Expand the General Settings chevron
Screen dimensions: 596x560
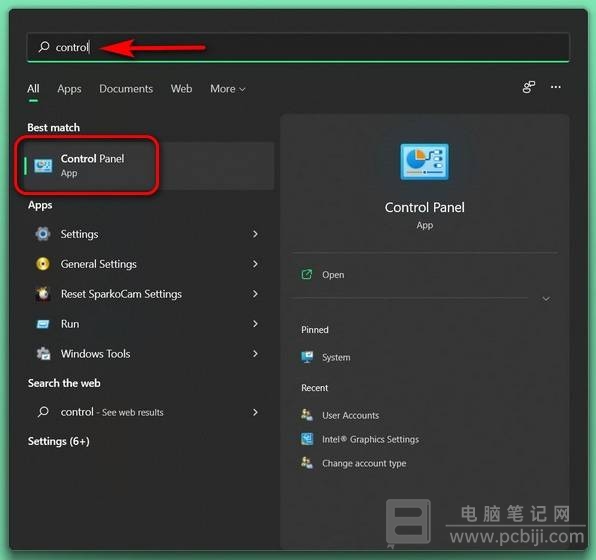point(255,264)
